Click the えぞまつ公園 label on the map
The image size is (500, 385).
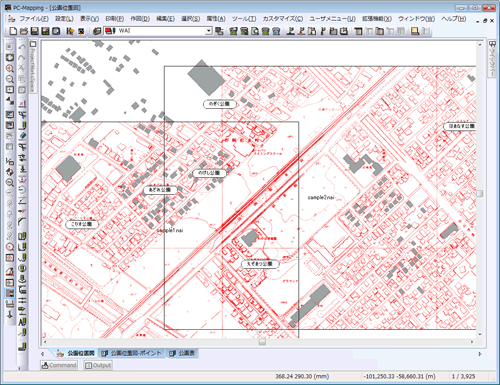pyautogui.click(x=260, y=264)
